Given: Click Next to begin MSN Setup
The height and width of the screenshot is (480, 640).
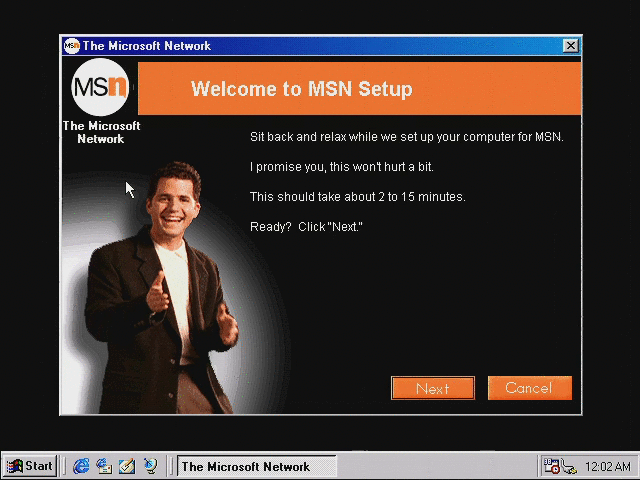Looking at the screenshot, I should coord(433,388).
